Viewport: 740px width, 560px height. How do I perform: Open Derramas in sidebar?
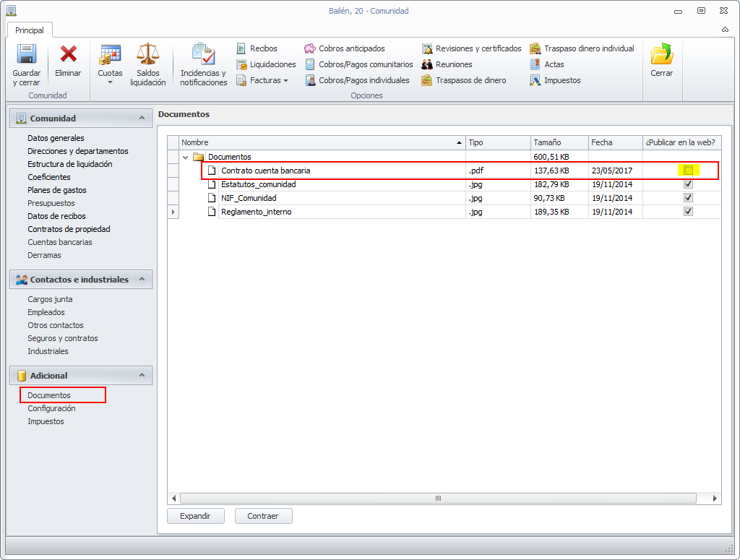(x=44, y=255)
